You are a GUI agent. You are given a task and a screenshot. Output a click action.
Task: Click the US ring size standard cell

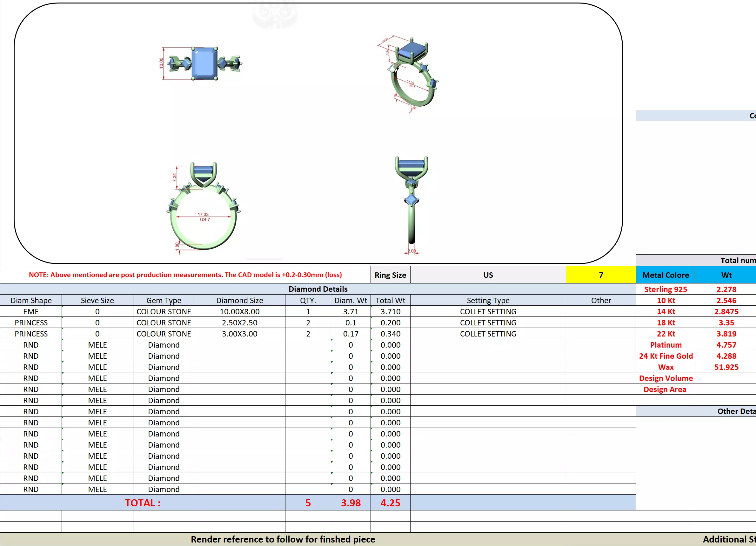click(488, 275)
